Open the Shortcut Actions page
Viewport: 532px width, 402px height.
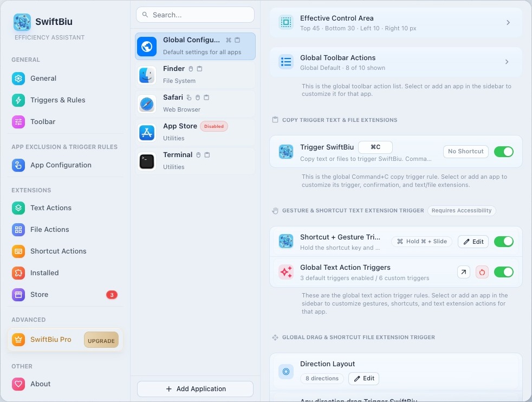click(65, 251)
